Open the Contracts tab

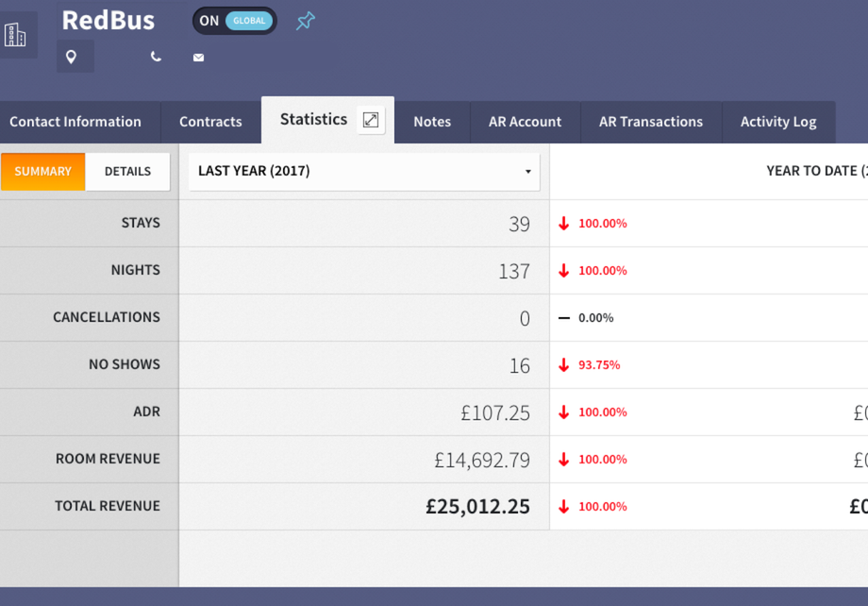(x=210, y=122)
